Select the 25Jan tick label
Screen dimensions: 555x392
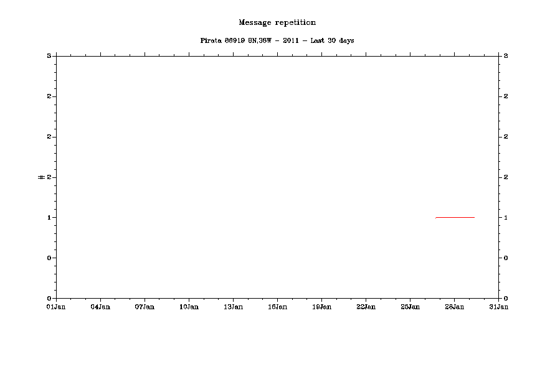410,307
